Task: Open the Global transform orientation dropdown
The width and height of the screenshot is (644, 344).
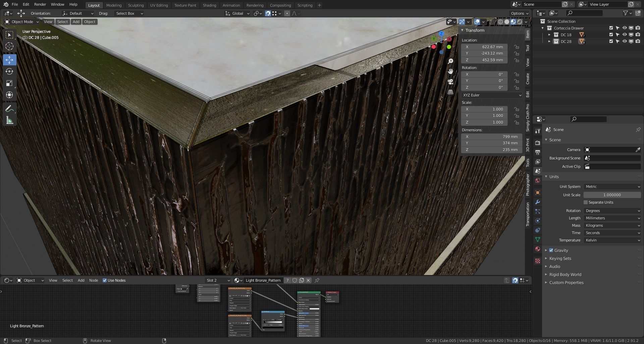Action: 237,13
